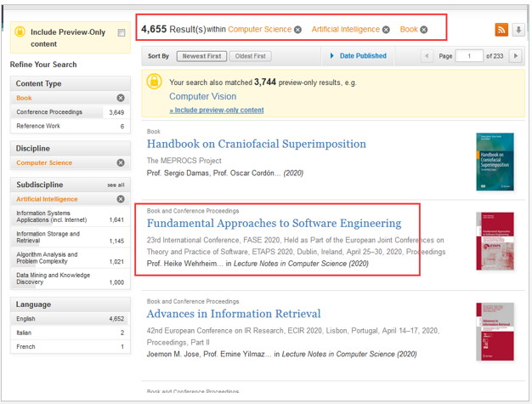The height and width of the screenshot is (404, 532).
Task: Click Fundamental Approaches to Software Engineering cover
Action: click(495, 241)
